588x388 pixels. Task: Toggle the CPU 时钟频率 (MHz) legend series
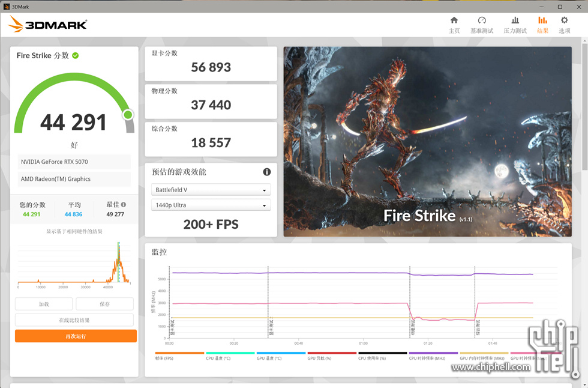[433, 356]
